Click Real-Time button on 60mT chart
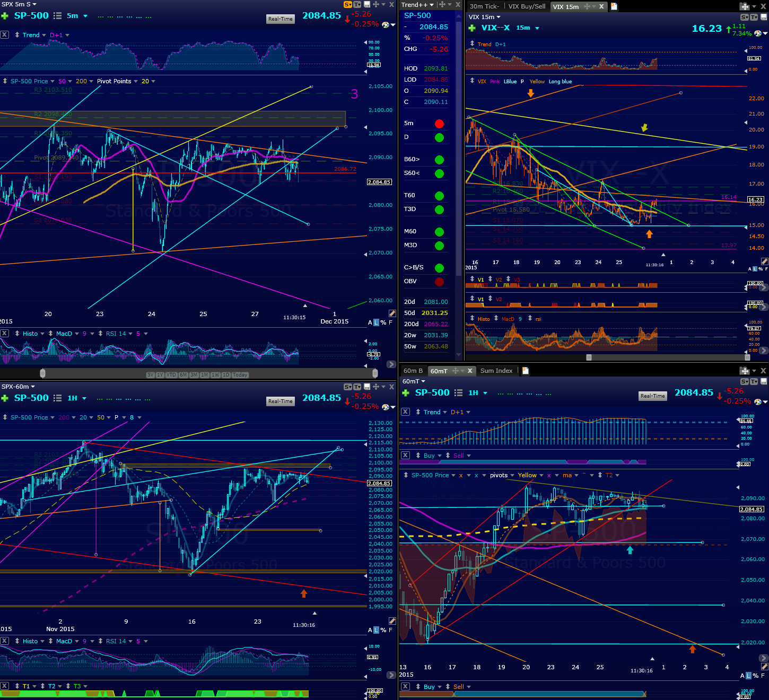This screenshot has height=700, width=769. (652, 396)
